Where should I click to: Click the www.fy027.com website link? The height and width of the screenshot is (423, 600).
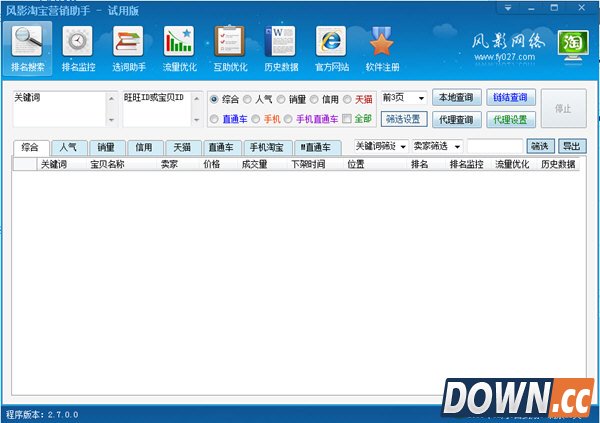tap(505, 57)
